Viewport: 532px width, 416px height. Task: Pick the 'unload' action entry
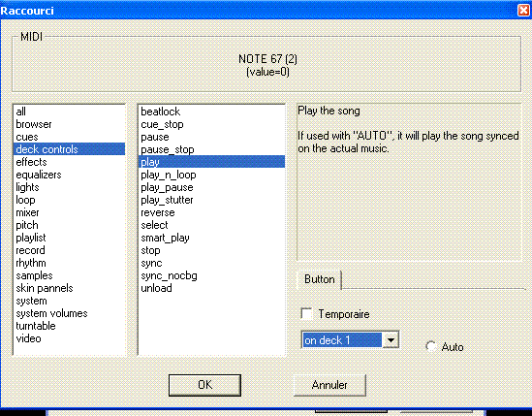(x=211, y=288)
